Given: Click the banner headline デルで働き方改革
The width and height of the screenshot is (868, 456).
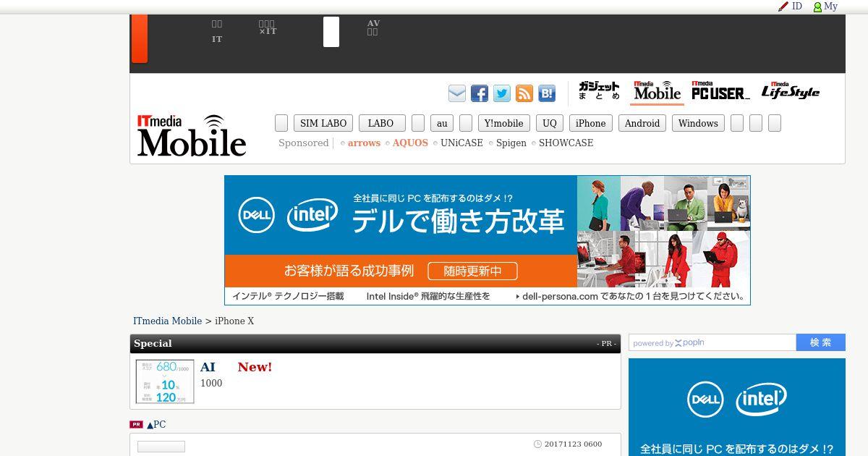Looking at the screenshot, I should click(x=458, y=221).
